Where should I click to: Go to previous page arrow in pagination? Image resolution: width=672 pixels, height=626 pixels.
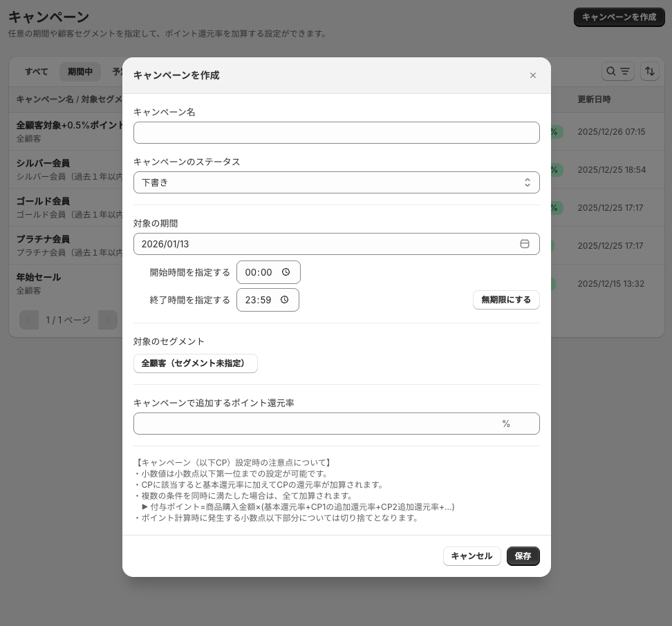click(29, 320)
